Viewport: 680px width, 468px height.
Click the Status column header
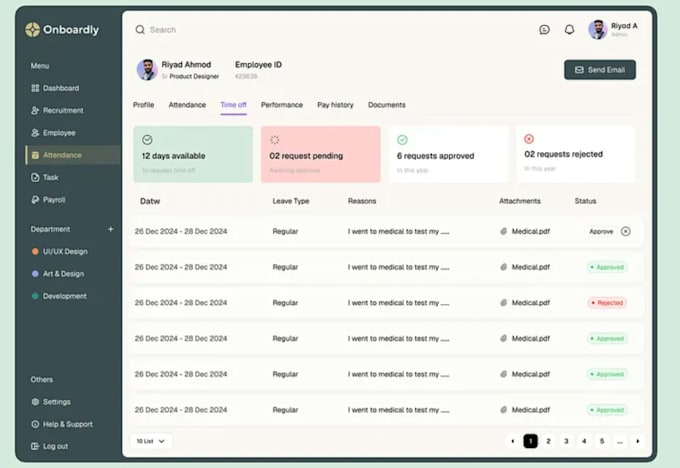(585, 201)
